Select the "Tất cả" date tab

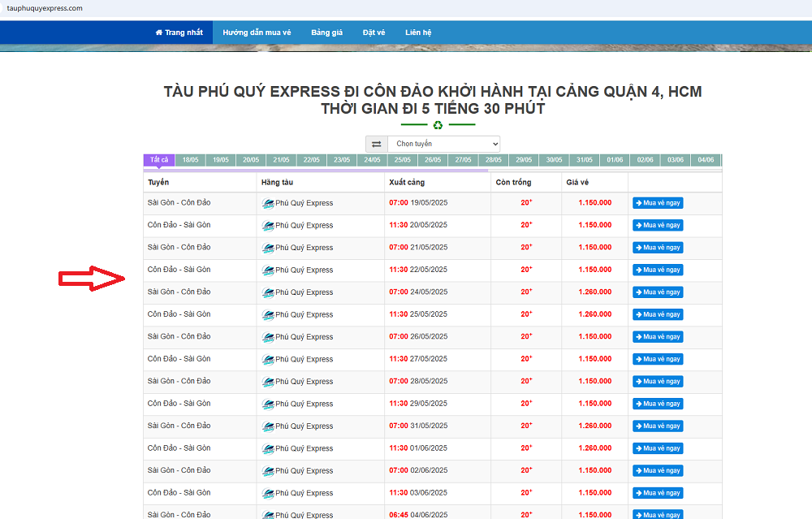(x=159, y=160)
